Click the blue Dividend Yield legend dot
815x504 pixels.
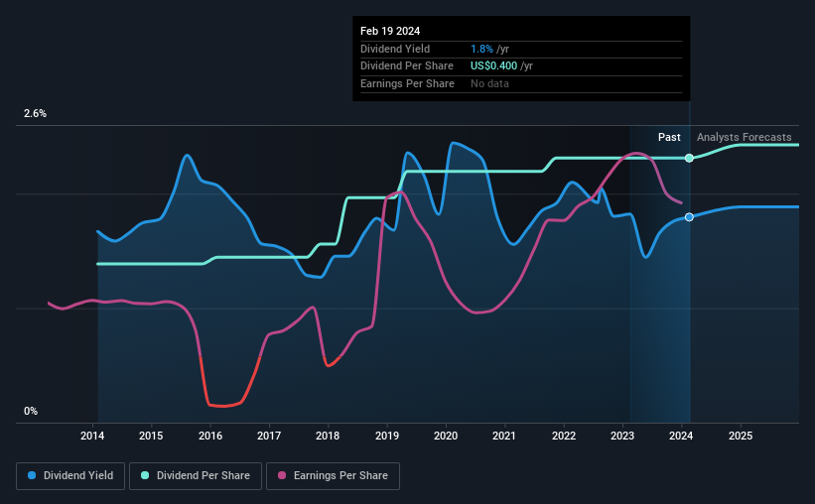32,475
